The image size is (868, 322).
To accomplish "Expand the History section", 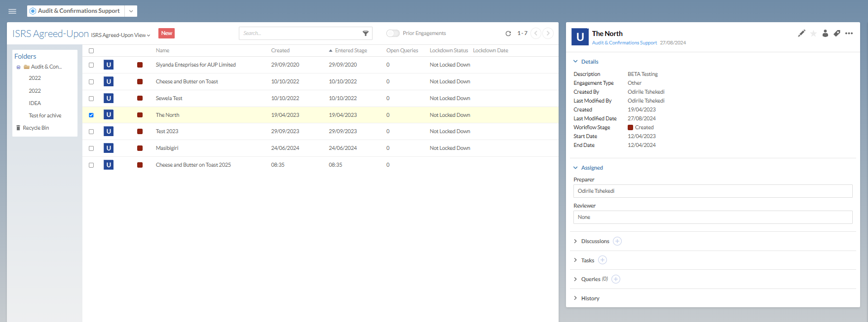I will coord(575,298).
